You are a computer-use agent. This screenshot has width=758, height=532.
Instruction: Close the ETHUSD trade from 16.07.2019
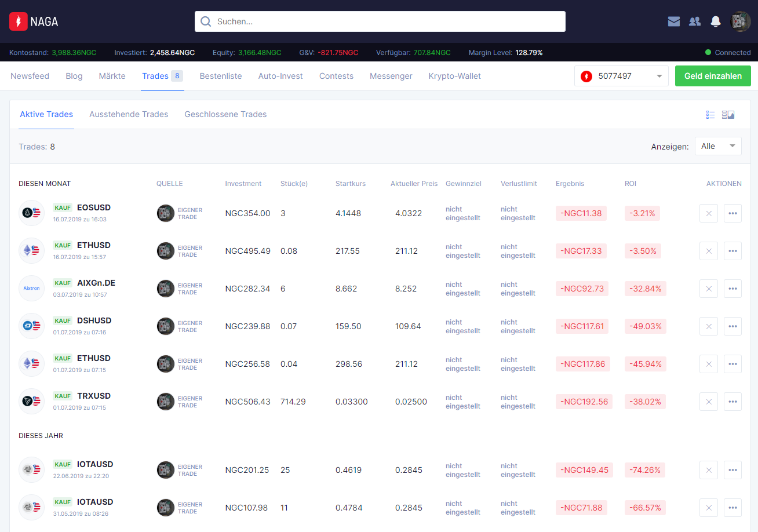(x=709, y=251)
